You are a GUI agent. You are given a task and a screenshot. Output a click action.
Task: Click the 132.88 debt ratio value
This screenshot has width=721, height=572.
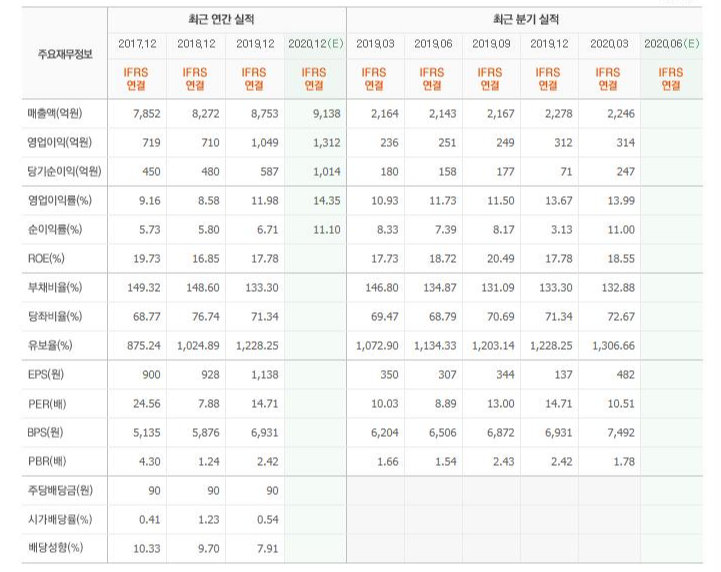(x=618, y=287)
